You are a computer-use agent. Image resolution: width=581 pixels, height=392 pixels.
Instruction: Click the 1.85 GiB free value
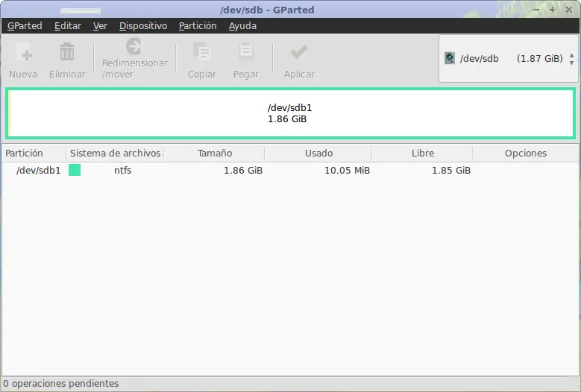coord(451,170)
